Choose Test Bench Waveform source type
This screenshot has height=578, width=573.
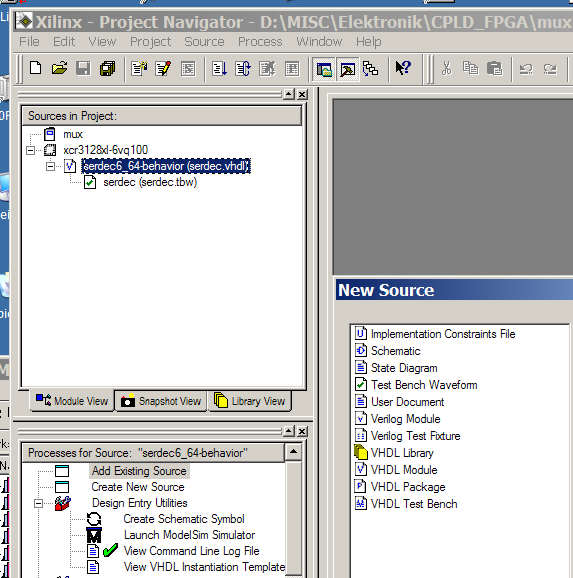pyautogui.click(x=424, y=385)
